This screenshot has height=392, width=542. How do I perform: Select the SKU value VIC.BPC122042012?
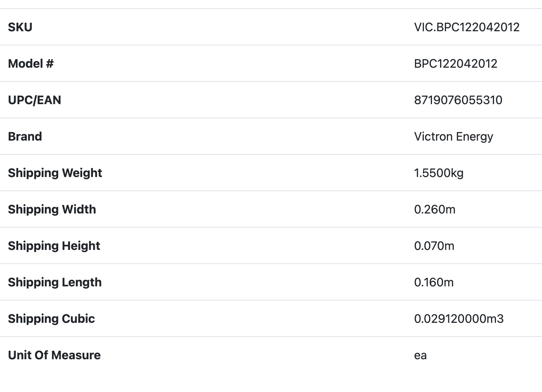click(467, 27)
